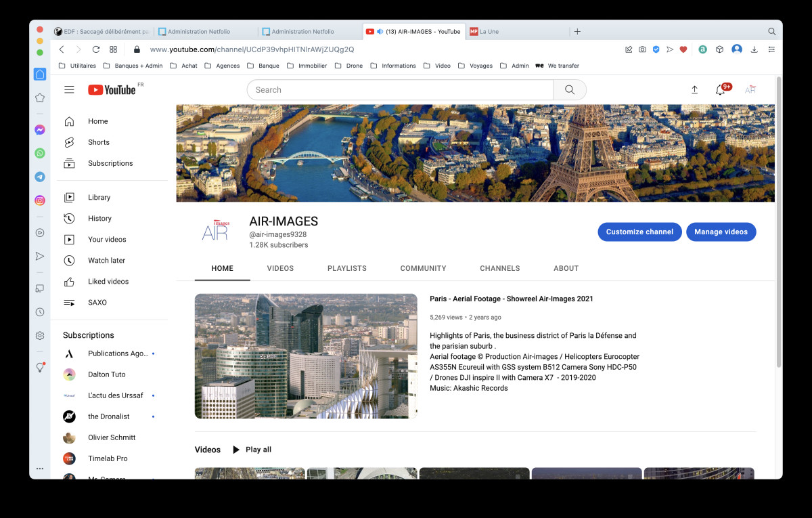Click the Manage videos button
This screenshot has width=812, height=518.
pos(721,232)
